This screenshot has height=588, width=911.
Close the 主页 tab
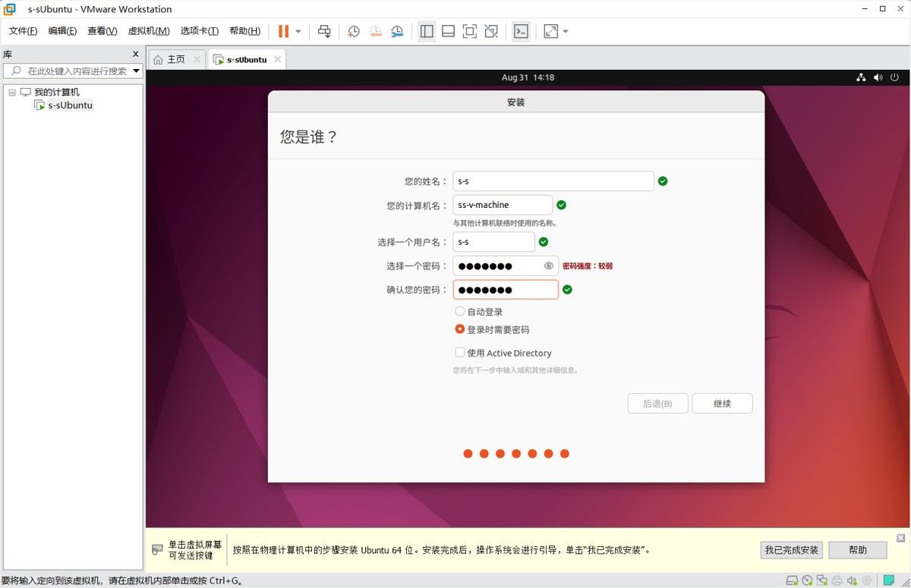(197, 59)
